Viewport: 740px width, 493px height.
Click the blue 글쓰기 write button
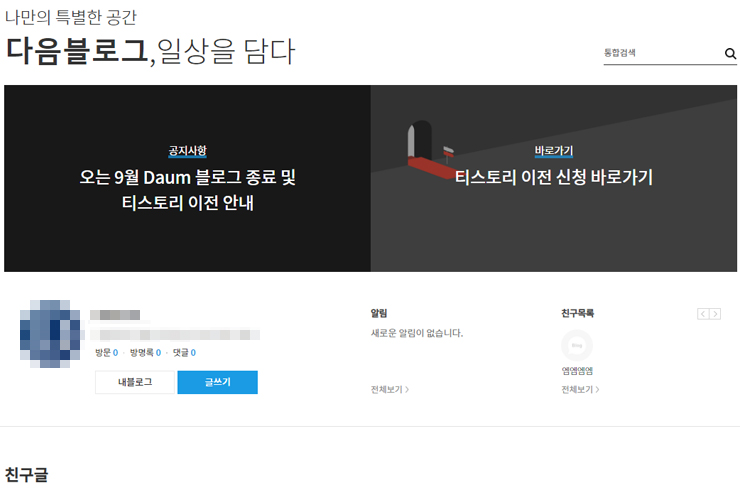pyautogui.click(x=218, y=382)
